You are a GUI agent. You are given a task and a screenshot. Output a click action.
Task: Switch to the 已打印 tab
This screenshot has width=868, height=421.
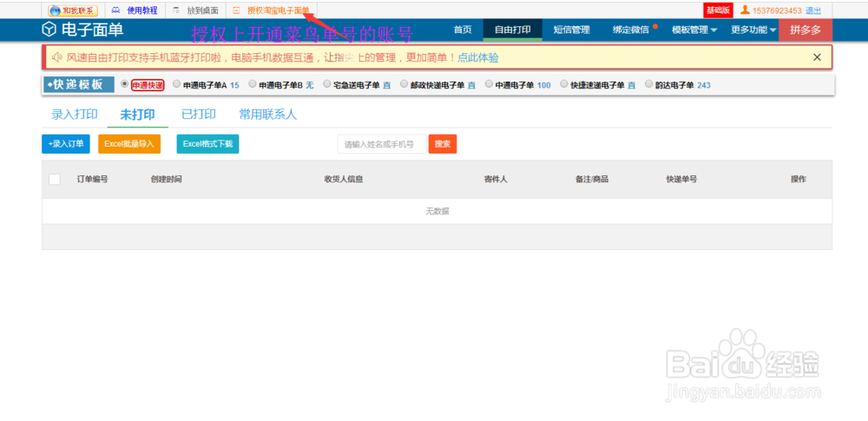click(x=199, y=115)
